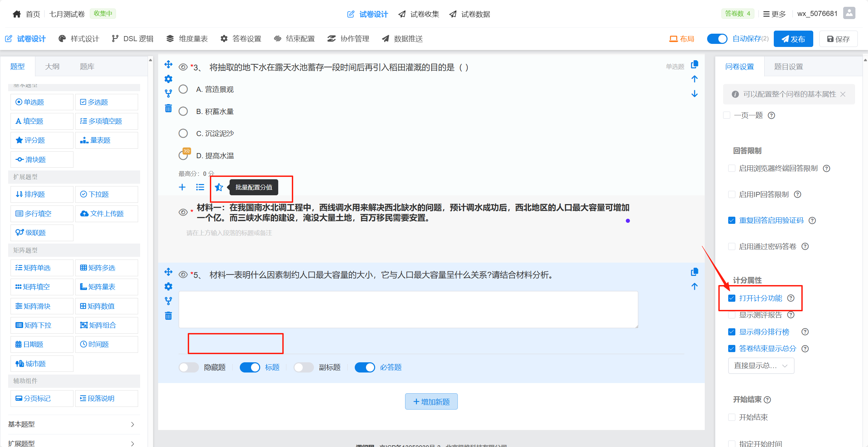The width and height of the screenshot is (868, 447).
Task: Select radio option B. 积蓄水量
Action: 183,111
